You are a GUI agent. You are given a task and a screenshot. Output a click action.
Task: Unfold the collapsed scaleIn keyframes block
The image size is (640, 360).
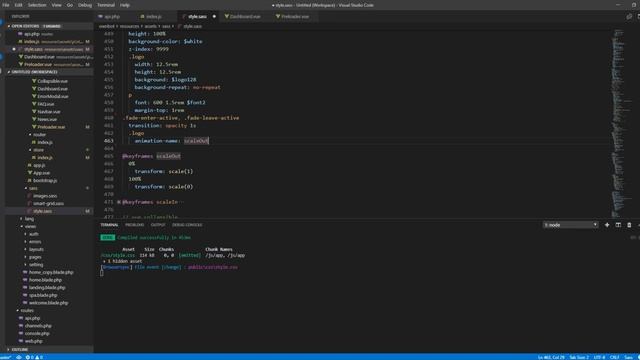pos(119,202)
